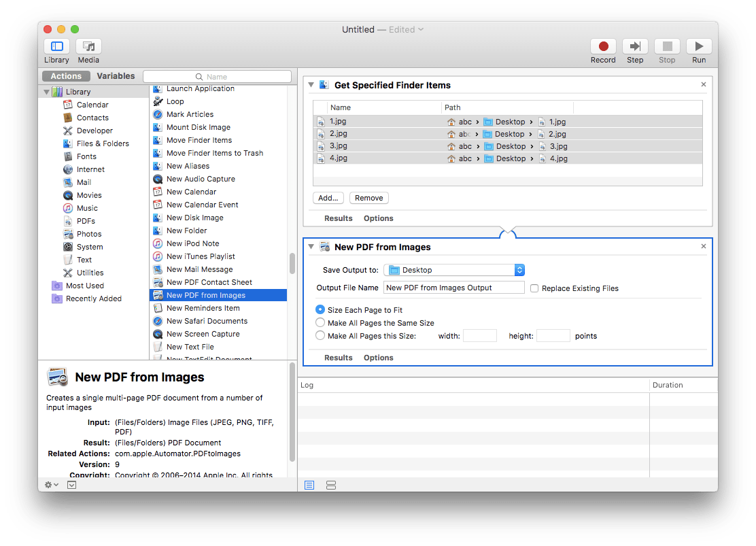This screenshot has width=756, height=546.
Task: Click the red Record button
Action: pos(603,46)
